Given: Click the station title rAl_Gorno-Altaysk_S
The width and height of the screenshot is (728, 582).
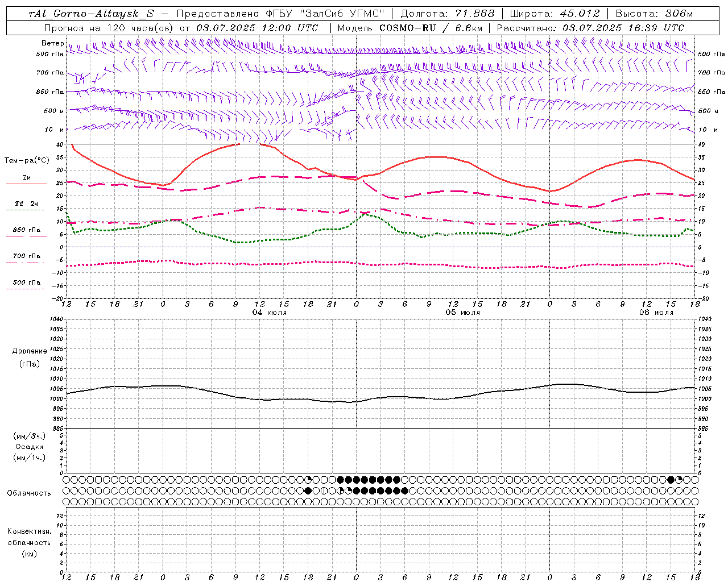Looking at the screenshot, I should 91,14.
